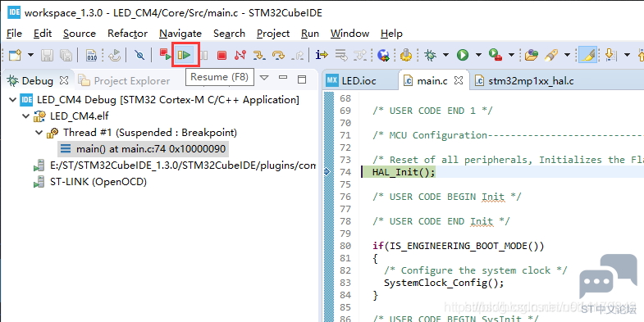Toggle the highlighted marker pen toolbar button
The height and width of the screenshot is (322, 644).
coord(587,55)
